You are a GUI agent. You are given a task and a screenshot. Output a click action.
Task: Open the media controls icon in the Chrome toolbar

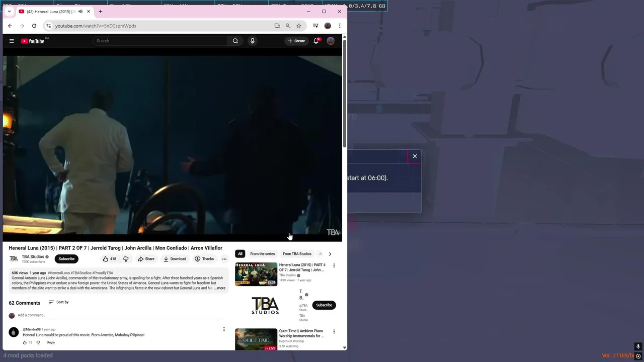point(315,26)
